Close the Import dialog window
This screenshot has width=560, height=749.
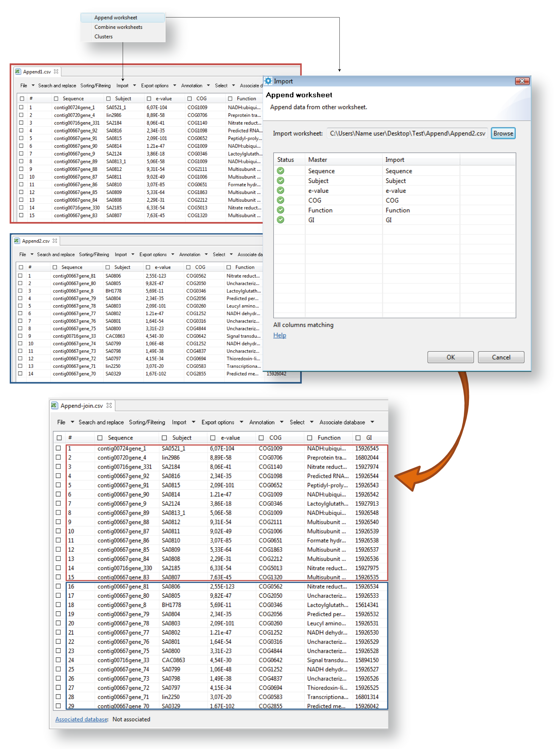tap(522, 81)
